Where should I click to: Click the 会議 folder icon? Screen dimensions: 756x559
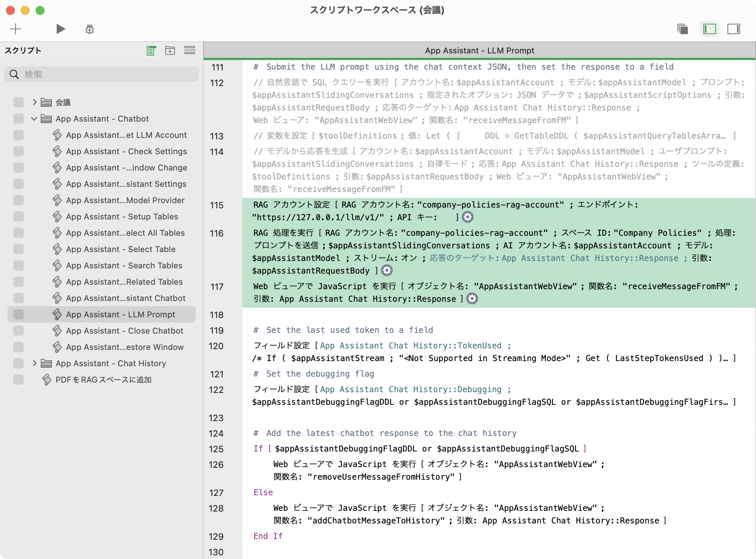tap(46, 102)
